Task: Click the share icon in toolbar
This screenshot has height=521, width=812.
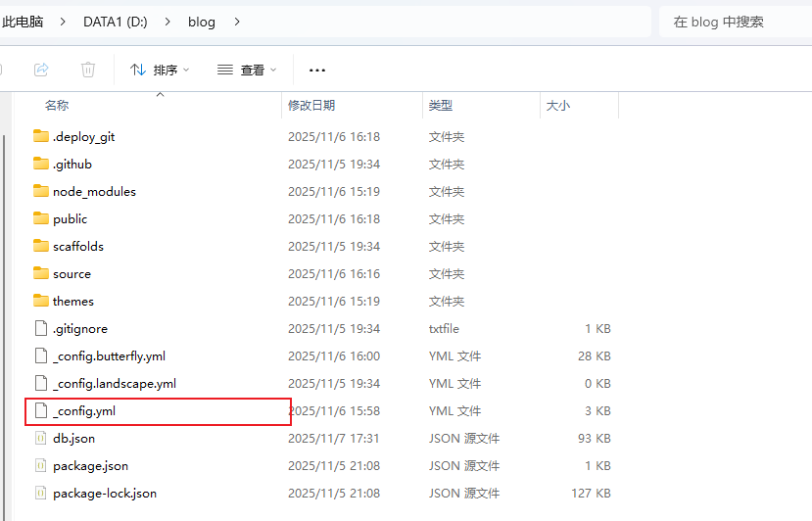Action: [x=41, y=70]
